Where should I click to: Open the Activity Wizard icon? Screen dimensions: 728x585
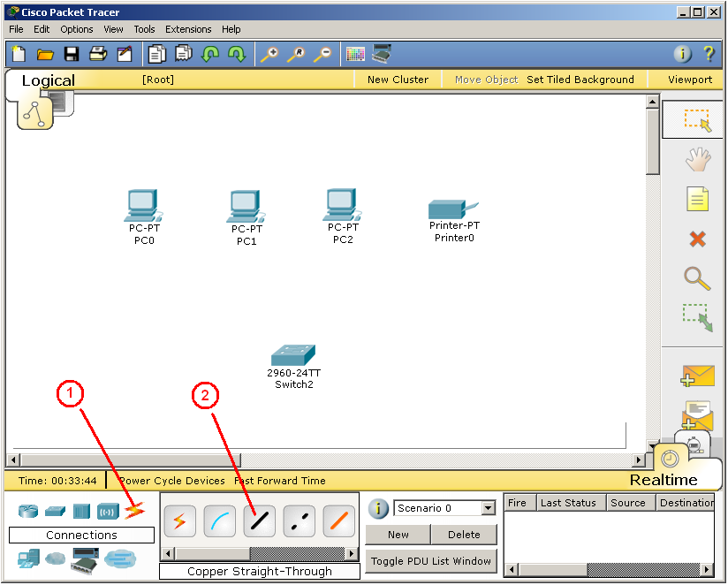tap(125, 54)
